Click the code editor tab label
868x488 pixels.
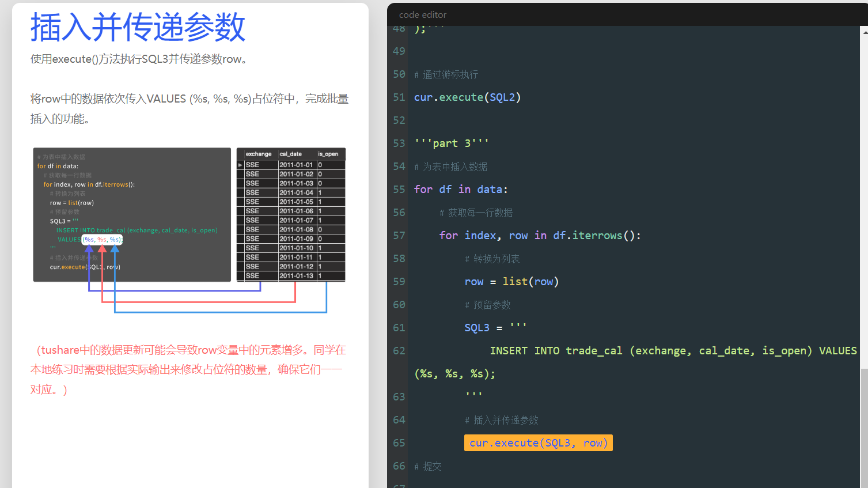(x=423, y=14)
